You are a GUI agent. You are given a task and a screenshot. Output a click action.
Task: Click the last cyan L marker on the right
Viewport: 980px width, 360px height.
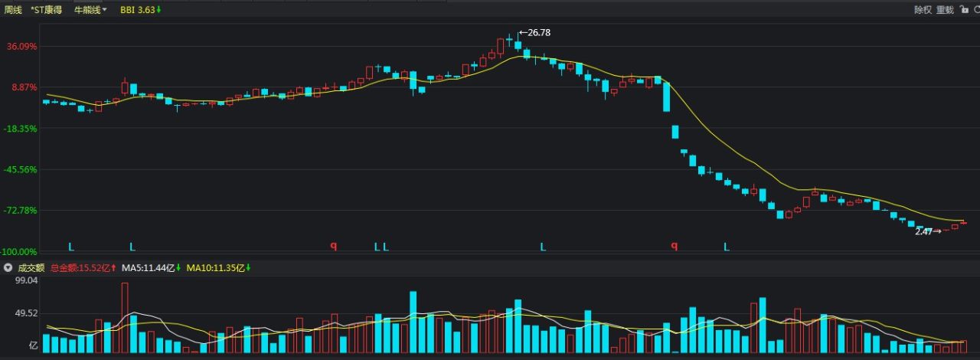(x=727, y=247)
